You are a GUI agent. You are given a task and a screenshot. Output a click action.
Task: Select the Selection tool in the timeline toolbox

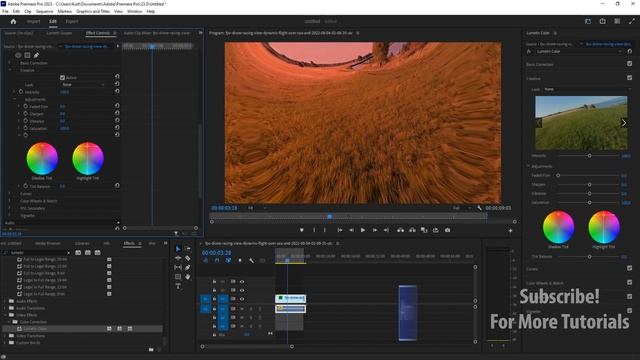click(x=178, y=249)
